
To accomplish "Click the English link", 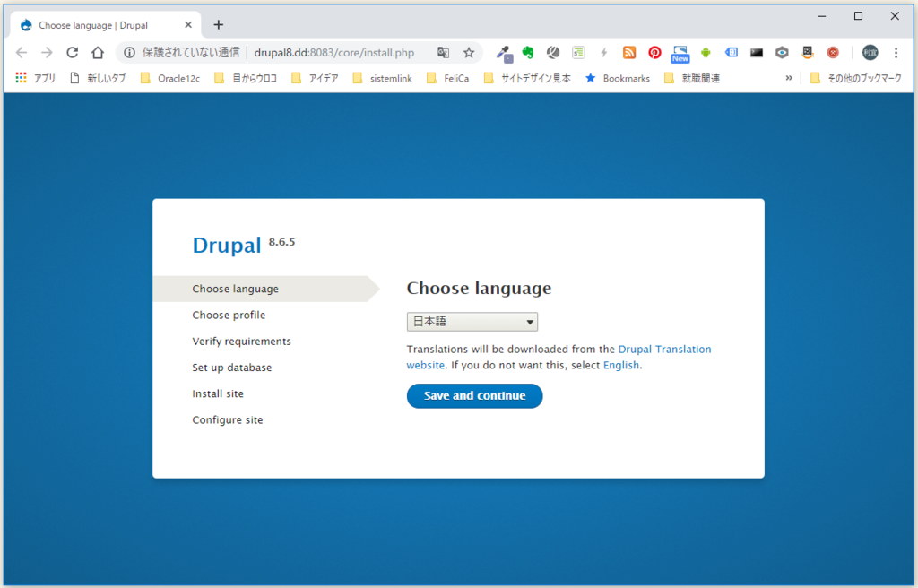I will coord(621,365).
